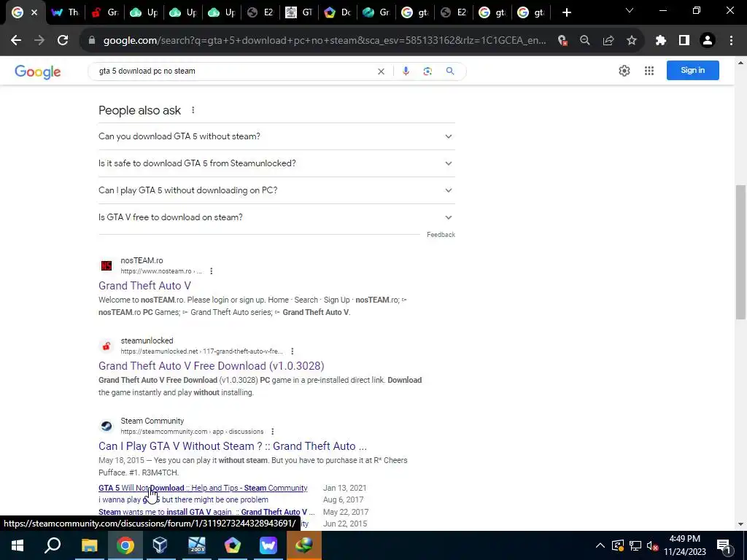Search by image with Google Lens
The image size is (747, 560).
(427, 71)
